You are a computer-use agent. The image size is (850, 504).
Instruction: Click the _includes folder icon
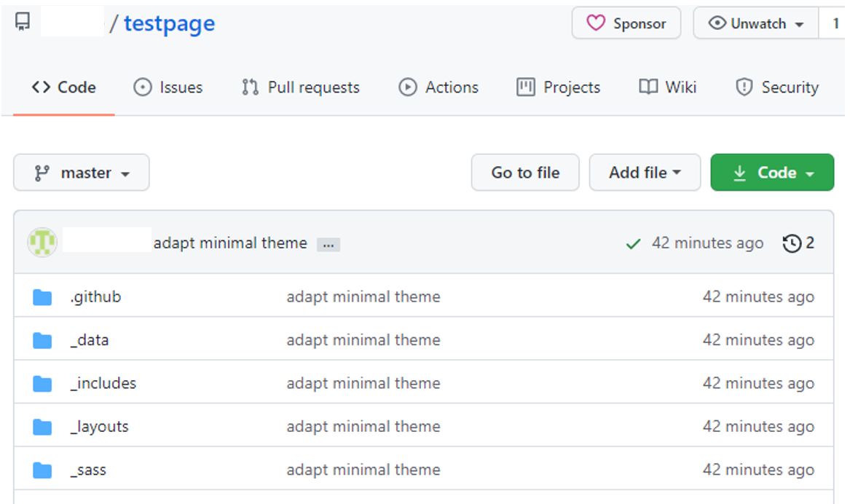pyautogui.click(x=42, y=383)
